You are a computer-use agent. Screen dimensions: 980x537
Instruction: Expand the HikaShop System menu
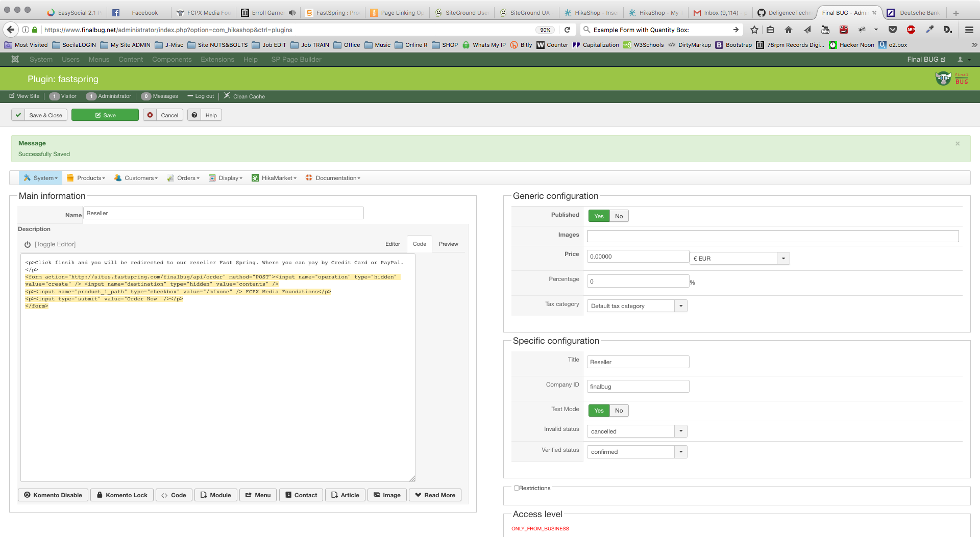pyautogui.click(x=41, y=178)
